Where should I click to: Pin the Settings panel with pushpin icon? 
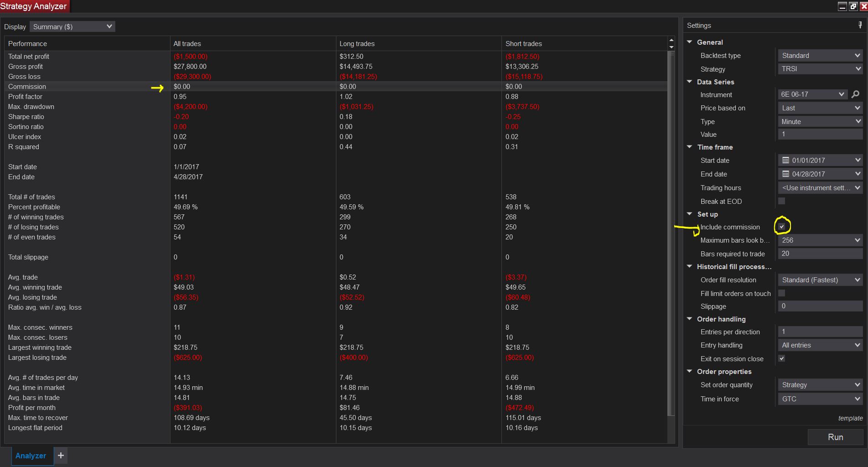click(x=860, y=26)
